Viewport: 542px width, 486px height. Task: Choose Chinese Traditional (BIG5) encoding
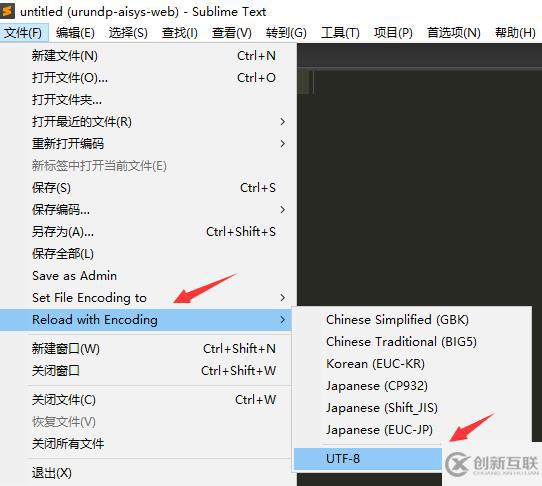point(401,342)
